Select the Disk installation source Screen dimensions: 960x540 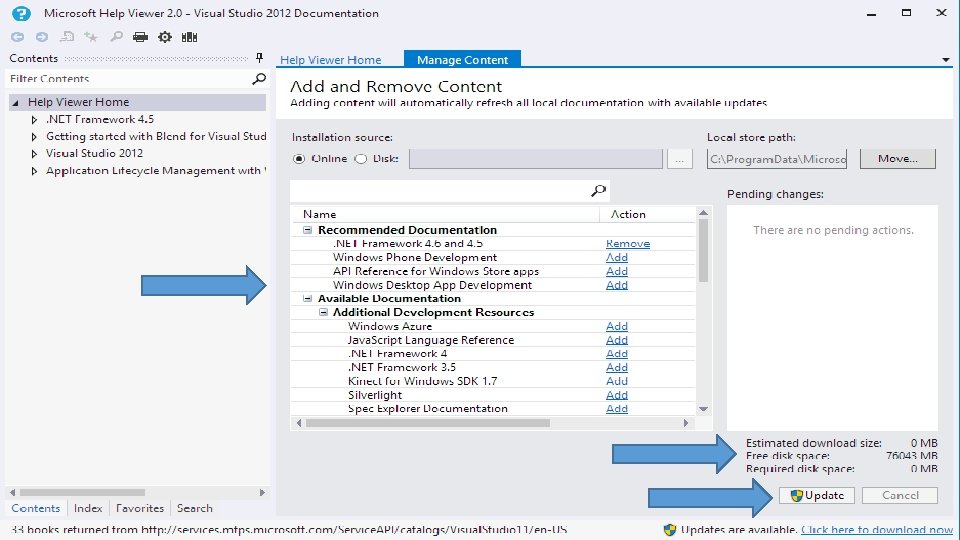(x=361, y=159)
